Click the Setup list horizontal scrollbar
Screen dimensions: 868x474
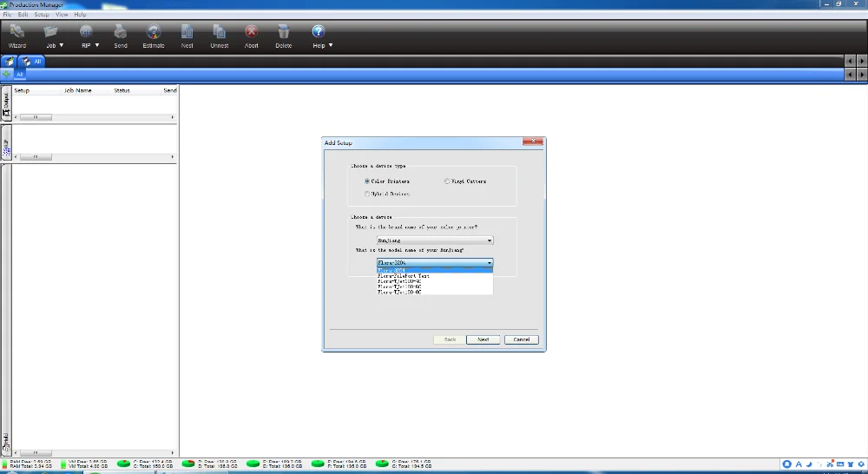click(x=94, y=157)
